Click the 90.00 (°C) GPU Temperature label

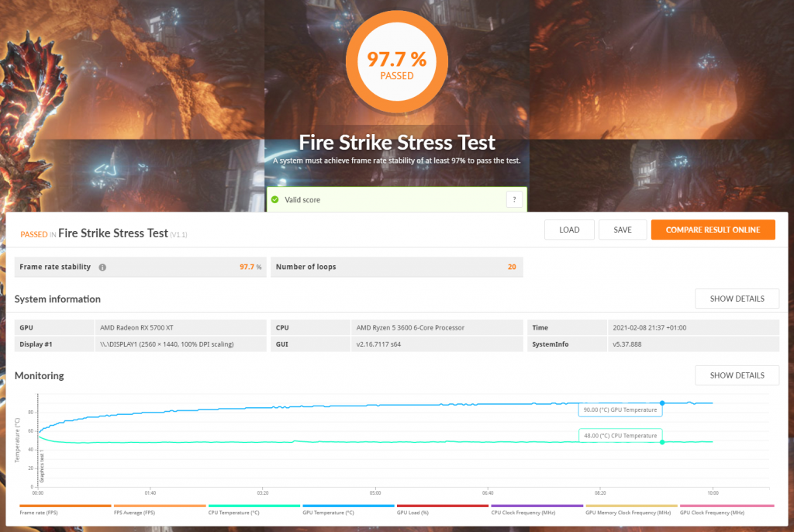click(x=620, y=409)
